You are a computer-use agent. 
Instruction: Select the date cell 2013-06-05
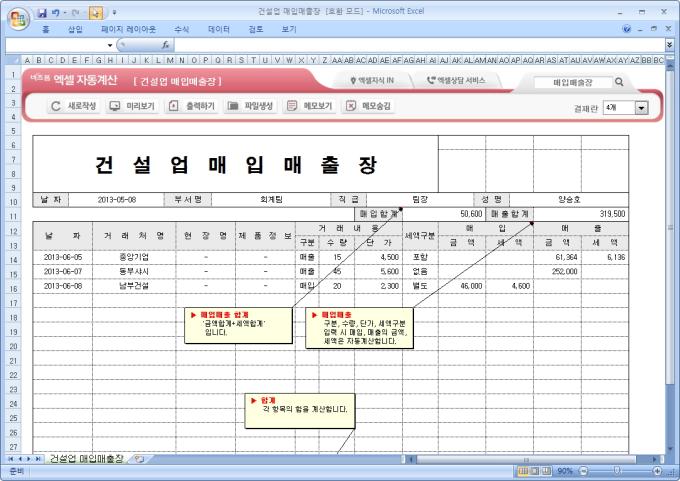[x=63, y=257]
